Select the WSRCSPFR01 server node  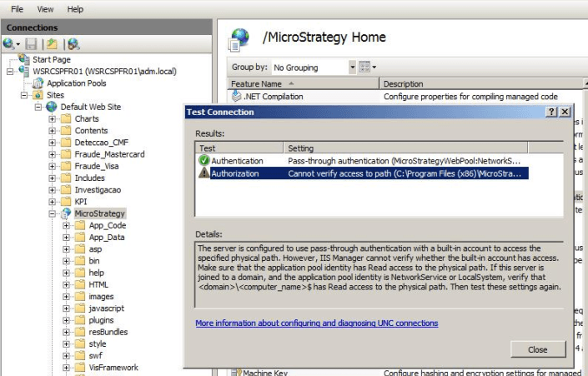[104, 71]
